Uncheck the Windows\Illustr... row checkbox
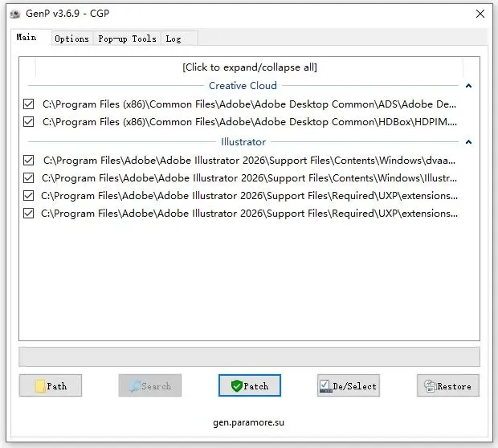 (29, 178)
